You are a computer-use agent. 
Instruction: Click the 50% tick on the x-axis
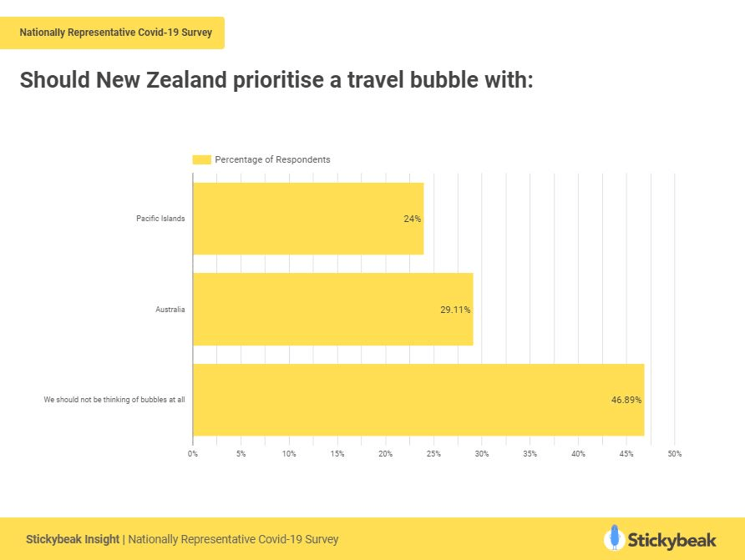click(x=674, y=454)
